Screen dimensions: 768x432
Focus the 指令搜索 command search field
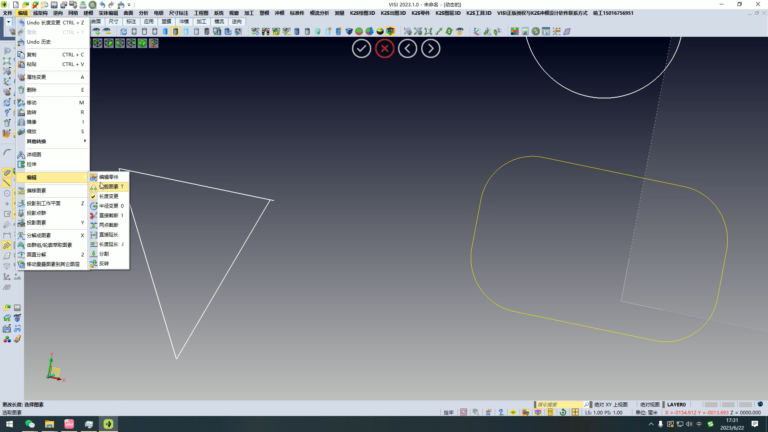point(558,405)
